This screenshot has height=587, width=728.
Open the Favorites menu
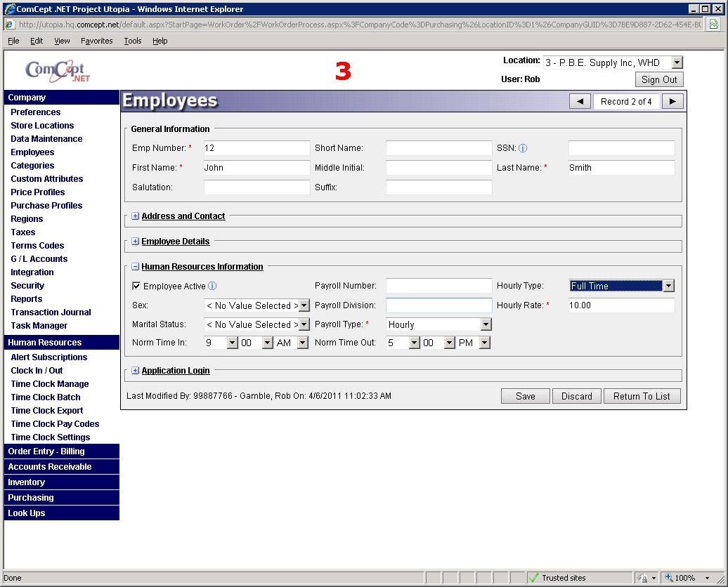coord(96,41)
